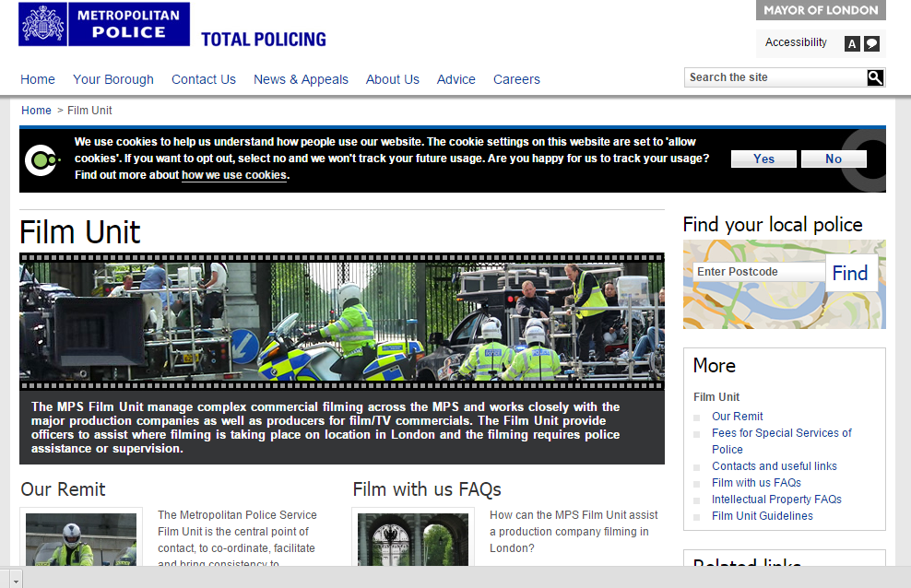Click the Metropolitan Police crest logo
This screenshot has width=911, height=588.
(x=39, y=24)
